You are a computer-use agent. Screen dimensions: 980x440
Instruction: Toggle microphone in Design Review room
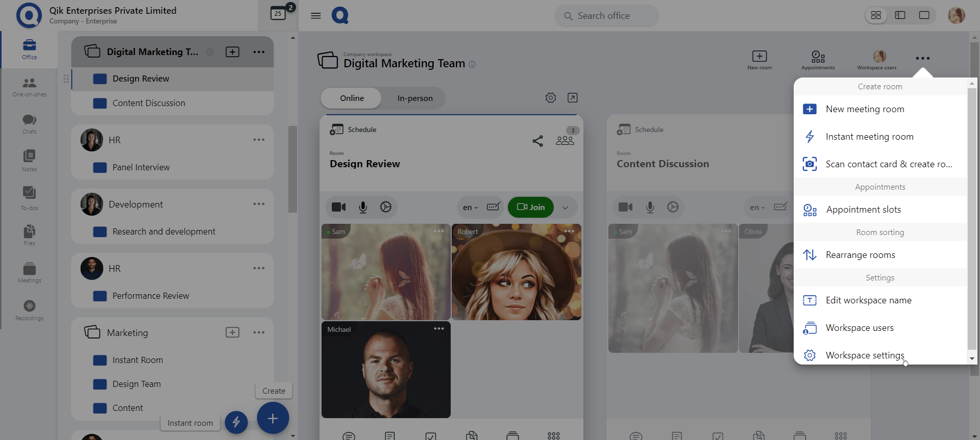pyautogui.click(x=363, y=207)
